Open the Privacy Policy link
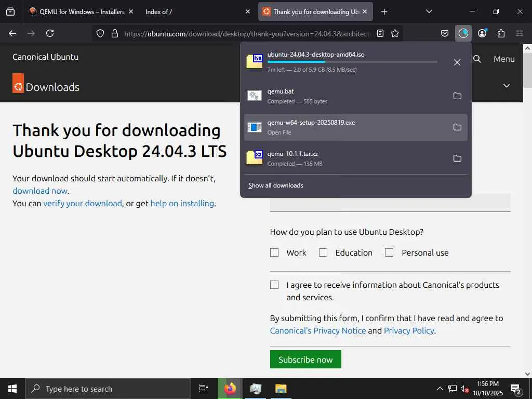Viewport: 532px width, 399px height. coord(409,331)
